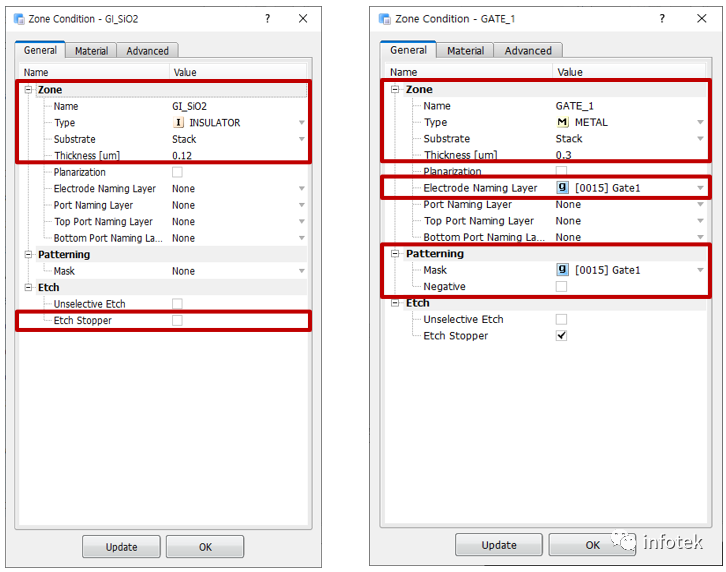
Task: Click the Gate1 layer icon in Electrode Naming Layer row
Action: [562, 188]
